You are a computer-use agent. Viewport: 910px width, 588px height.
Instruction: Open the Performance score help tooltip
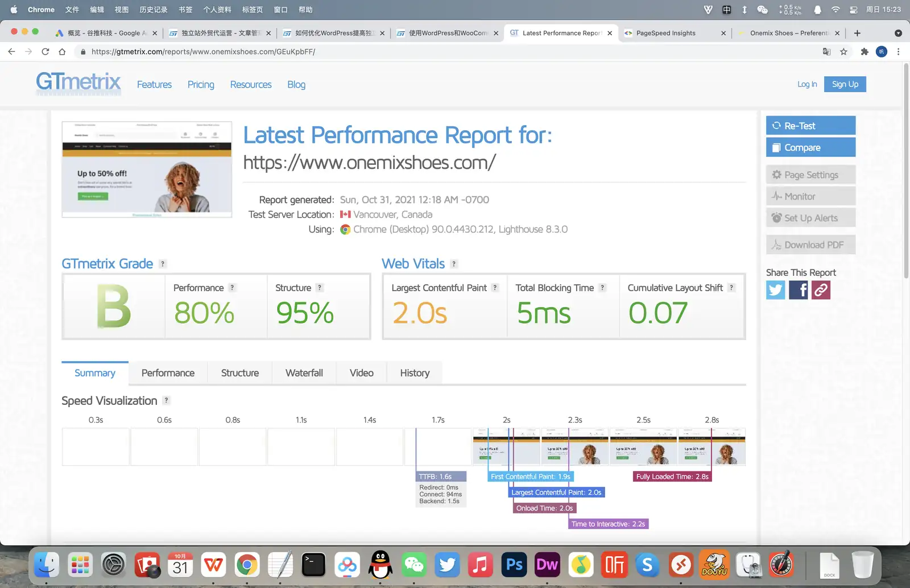(x=232, y=288)
